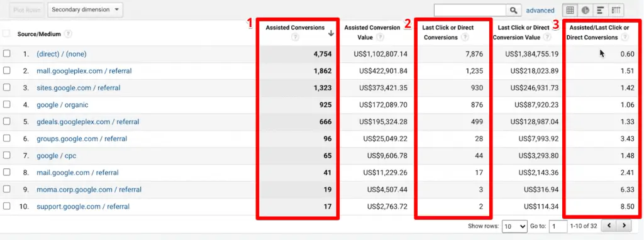Click the search magnifier button
The image size is (644, 240).
click(513, 10)
